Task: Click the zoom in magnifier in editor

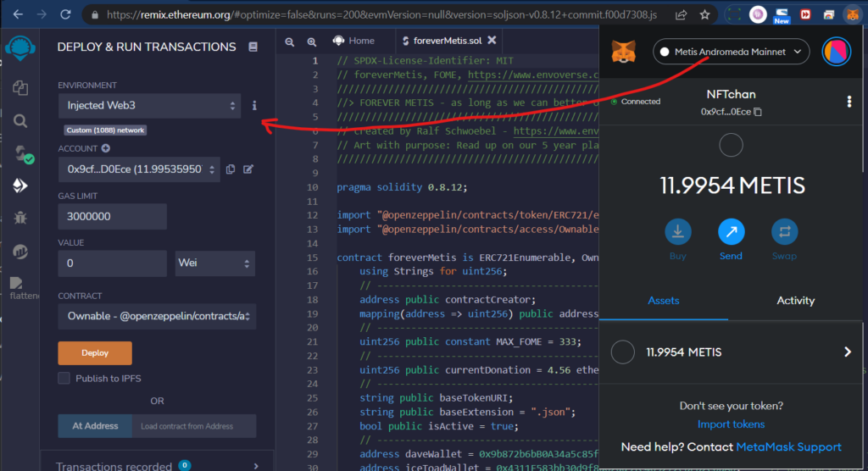Action: click(x=312, y=41)
